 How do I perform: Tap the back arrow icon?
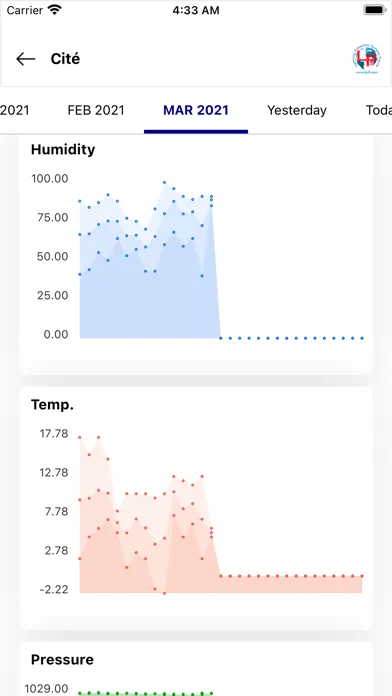[25, 59]
